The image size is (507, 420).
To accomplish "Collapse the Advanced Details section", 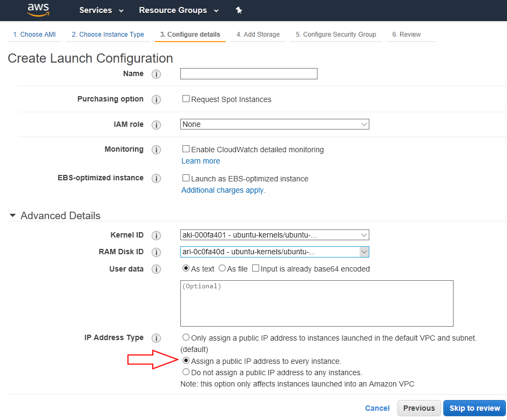I will 12,215.
